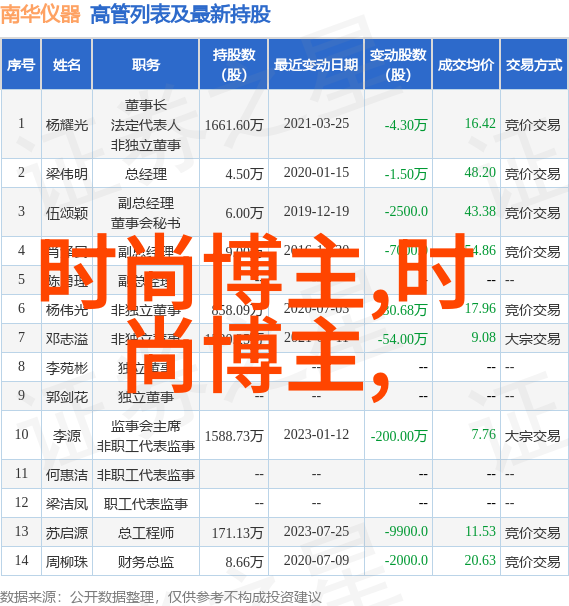Click the name 何惠洁
The height and width of the screenshot is (606, 569).
(x=67, y=475)
